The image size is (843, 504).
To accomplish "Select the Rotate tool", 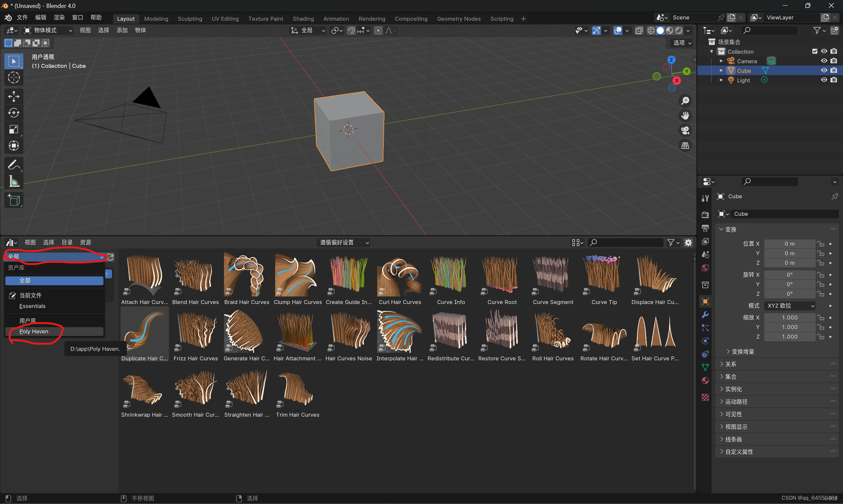I will [14, 113].
